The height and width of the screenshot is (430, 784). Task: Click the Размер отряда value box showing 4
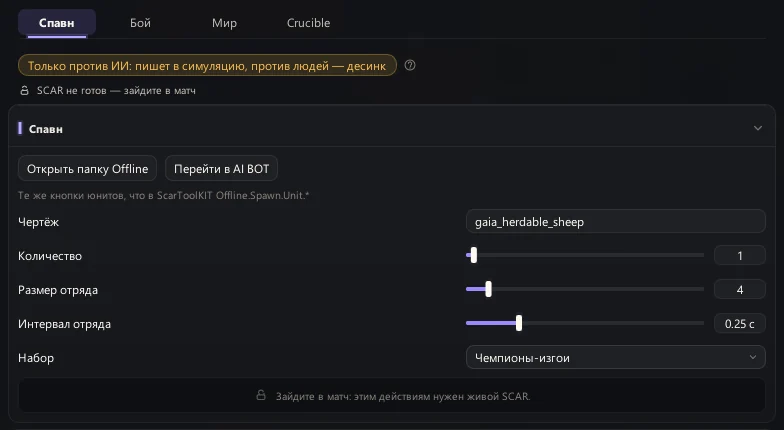coord(740,290)
